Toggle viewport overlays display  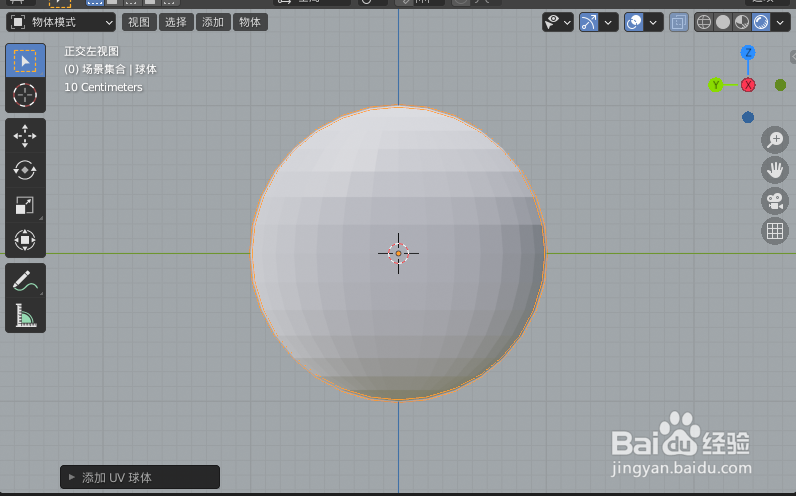click(634, 22)
